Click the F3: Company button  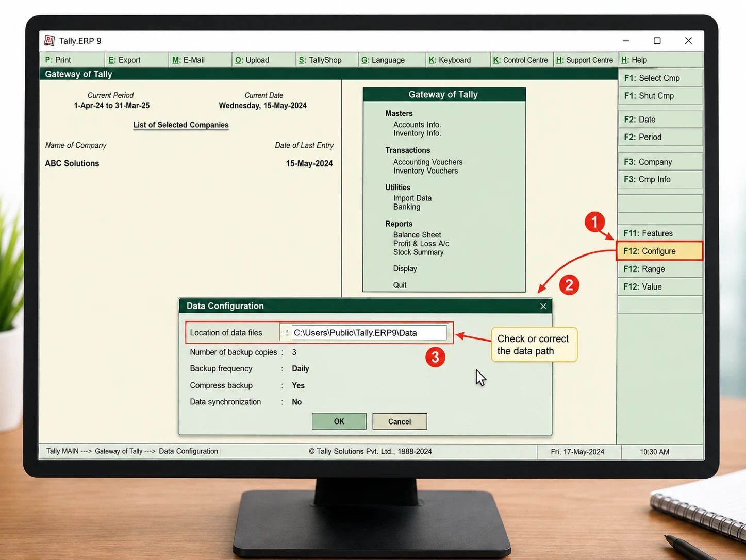[660, 162]
